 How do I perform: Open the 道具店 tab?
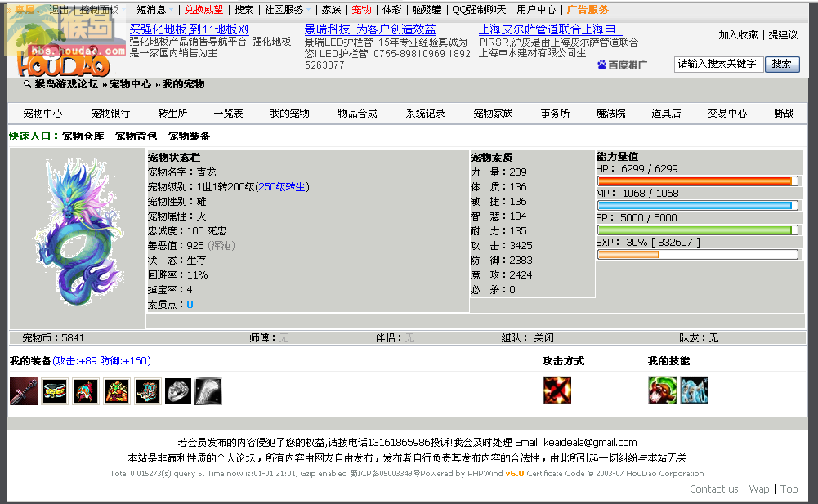(x=666, y=114)
